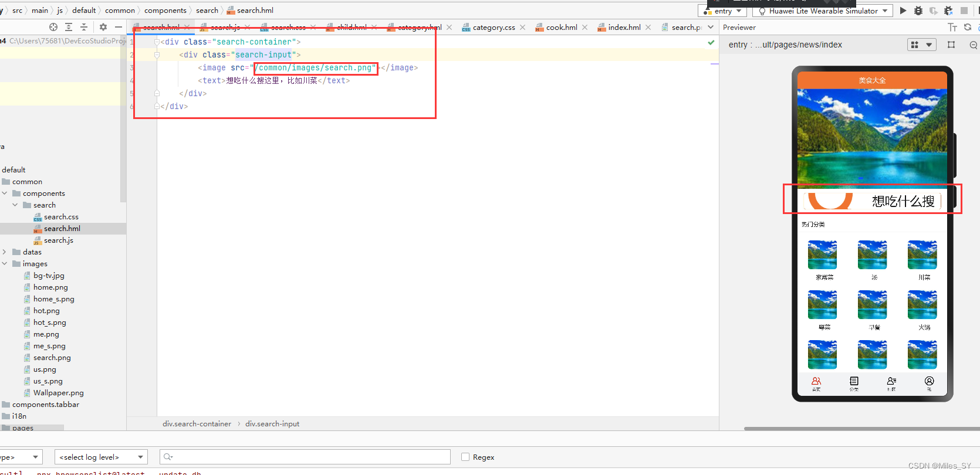Click the gray Stop square icon
Screen dimensions: 980x475
(964, 11)
